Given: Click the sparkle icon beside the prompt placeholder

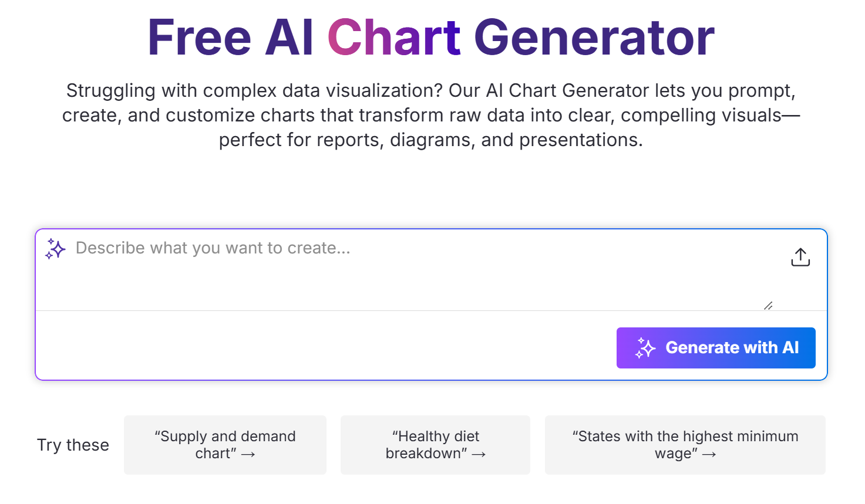Looking at the screenshot, I should [56, 249].
